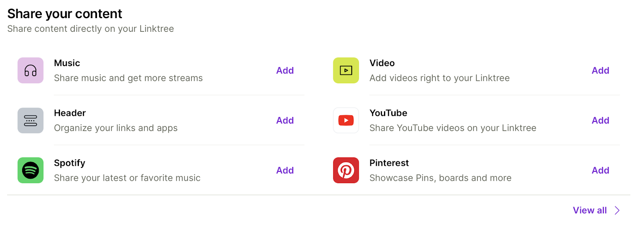The image size is (644, 229).
Task: Click the yellow Video player icon
Action: (346, 70)
